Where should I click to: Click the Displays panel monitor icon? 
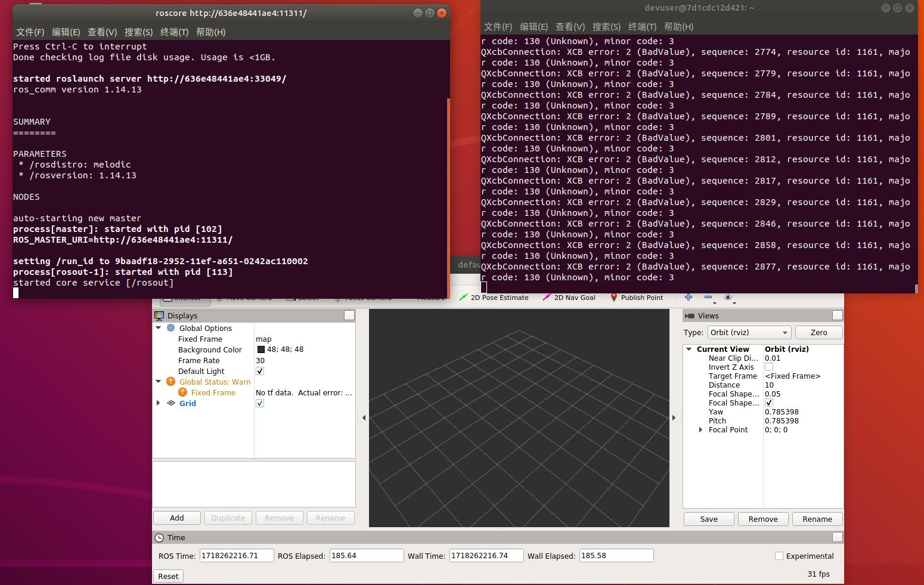pyautogui.click(x=159, y=315)
